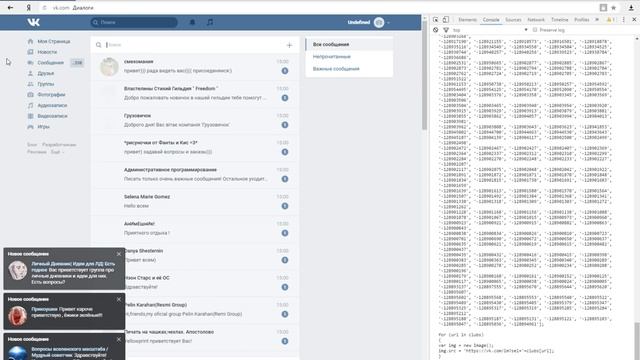This screenshot has height=360, width=640.
Task: Open the Грузовичок dialog
Action: [195, 121]
